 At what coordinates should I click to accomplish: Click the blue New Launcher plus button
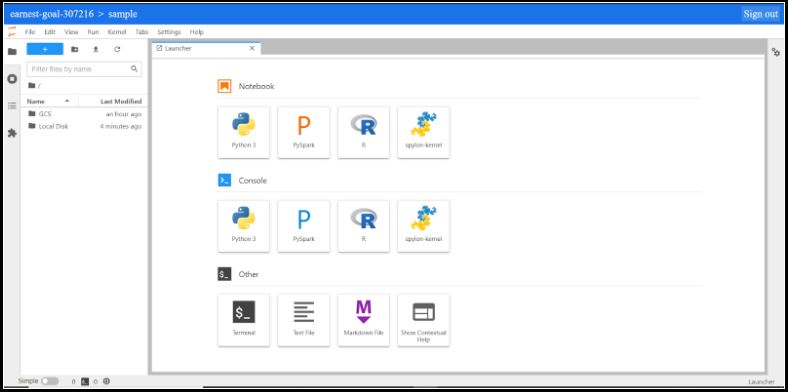click(45, 49)
